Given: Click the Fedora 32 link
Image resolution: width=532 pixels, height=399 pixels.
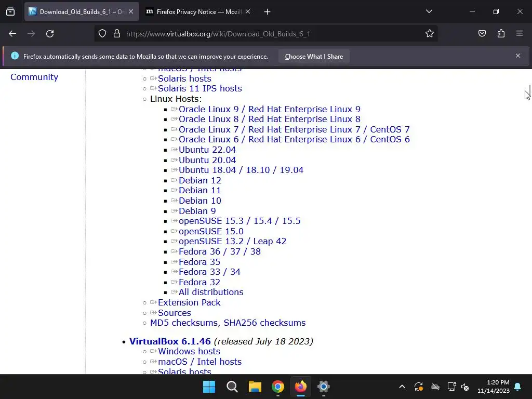Looking at the screenshot, I should click(199, 282).
